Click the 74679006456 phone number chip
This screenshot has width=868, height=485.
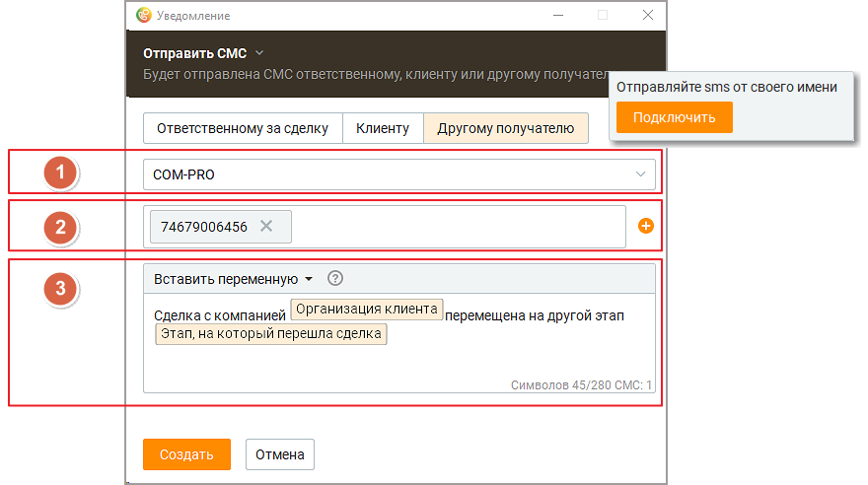(220, 227)
